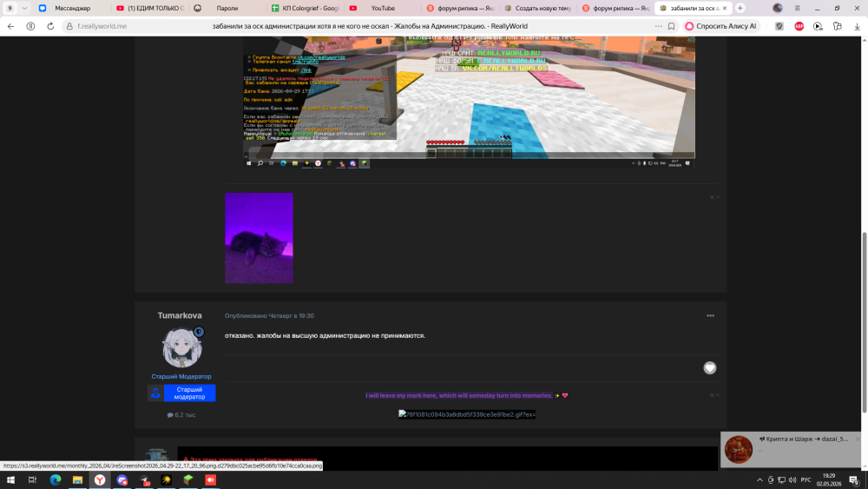Open the browser hamburger menu

797,9
